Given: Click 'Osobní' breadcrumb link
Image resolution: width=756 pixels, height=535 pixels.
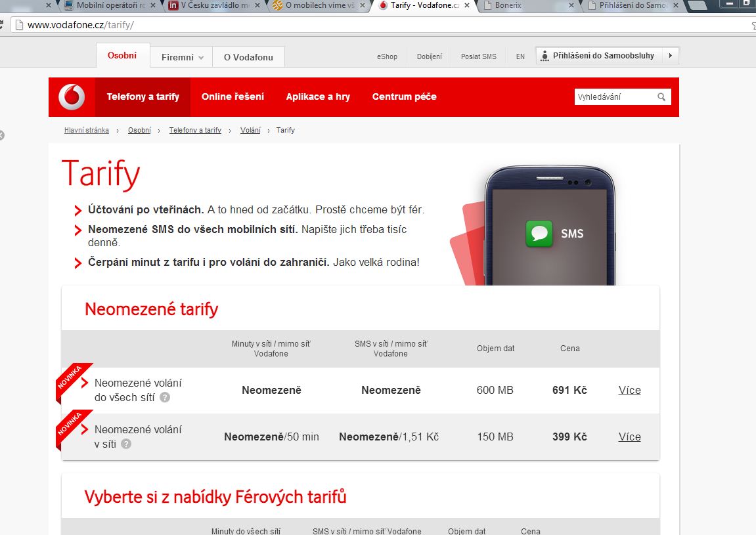Looking at the screenshot, I should pos(139,130).
